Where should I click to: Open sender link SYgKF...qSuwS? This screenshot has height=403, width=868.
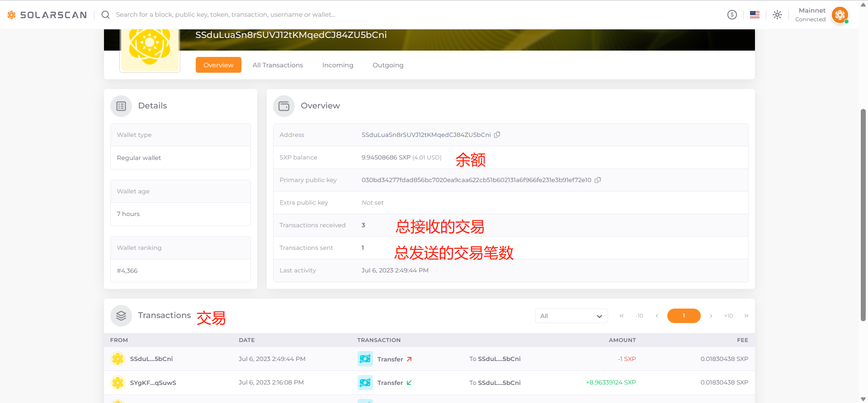click(153, 383)
